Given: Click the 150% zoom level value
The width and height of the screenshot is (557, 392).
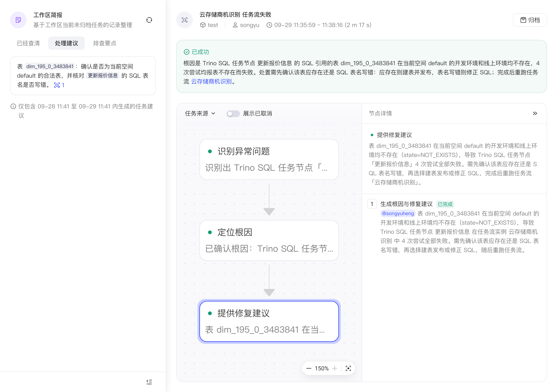Looking at the screenshot, I should pyautogui.click(x=322, y=369).
